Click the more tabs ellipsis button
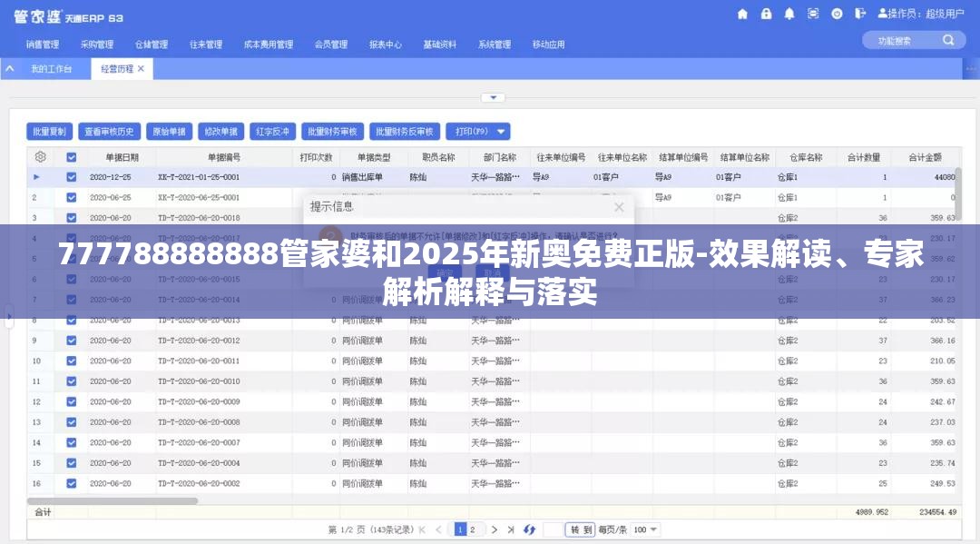 [971, 69]
